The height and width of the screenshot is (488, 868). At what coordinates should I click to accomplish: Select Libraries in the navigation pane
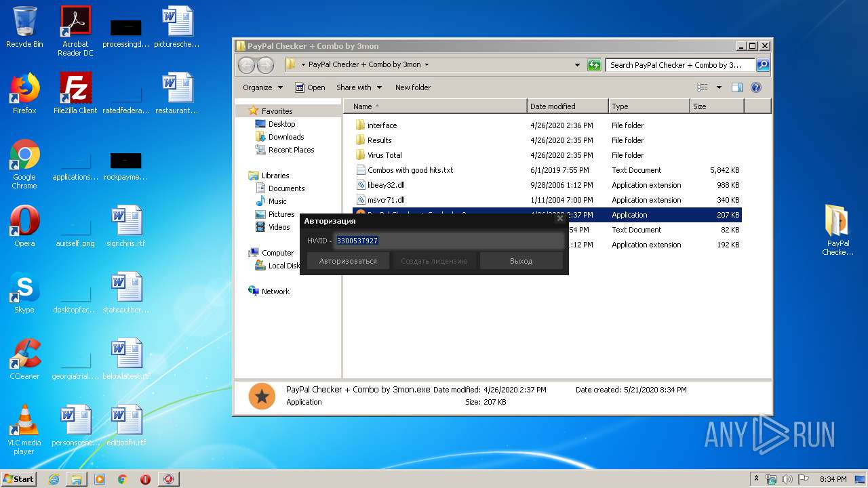(x=275, y=176)
